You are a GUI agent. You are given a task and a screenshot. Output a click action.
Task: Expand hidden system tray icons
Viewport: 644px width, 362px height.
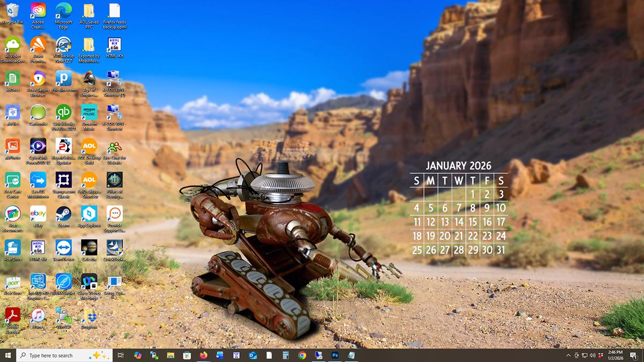coord(568,355)
